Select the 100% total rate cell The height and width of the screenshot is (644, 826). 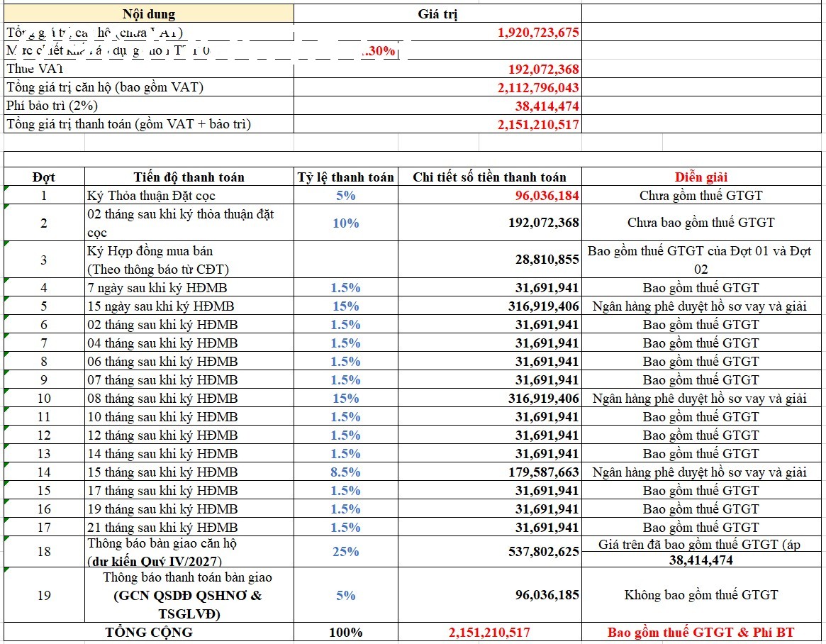[345, 633]
